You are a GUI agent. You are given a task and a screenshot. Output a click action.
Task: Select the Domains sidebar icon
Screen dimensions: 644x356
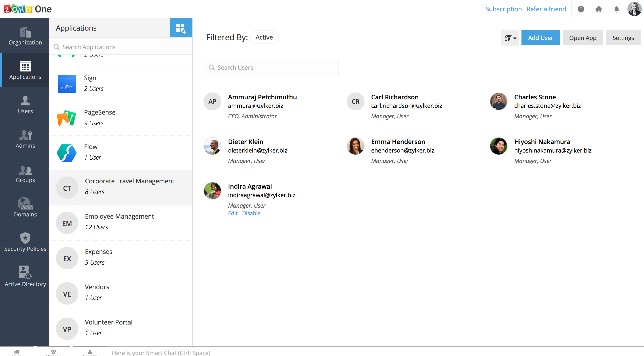[25, 208]
